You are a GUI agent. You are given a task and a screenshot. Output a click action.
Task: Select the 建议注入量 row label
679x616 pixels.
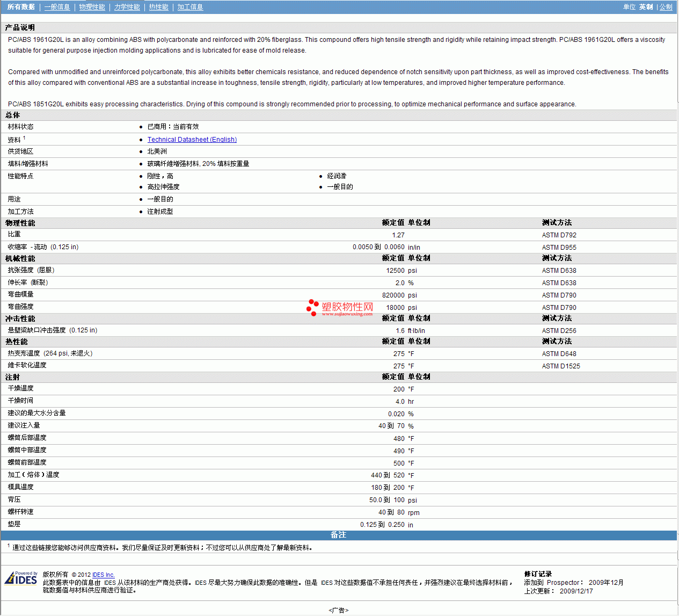pyautogui.click(x=24, y=425)
